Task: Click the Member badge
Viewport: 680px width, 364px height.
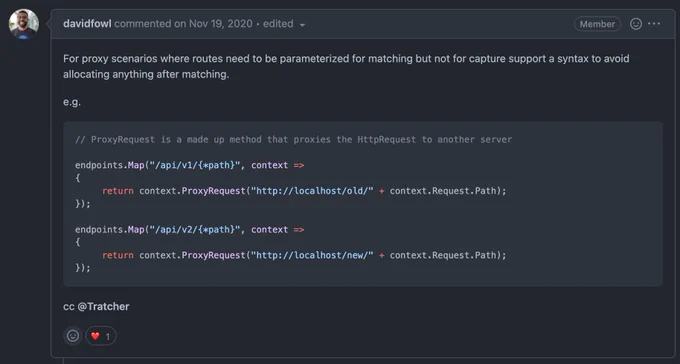Action: pyautogui.click(x=597, y=24)
